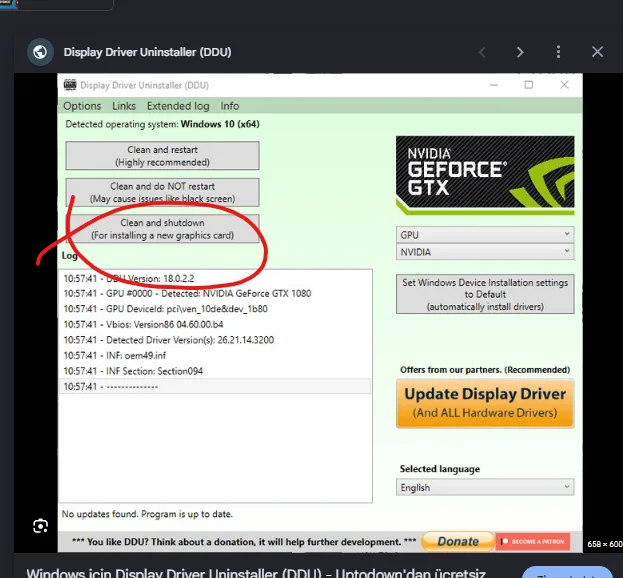Click the Update Display Driver offer
This screenshot has width=623, height=578.
tap(485, 403)
